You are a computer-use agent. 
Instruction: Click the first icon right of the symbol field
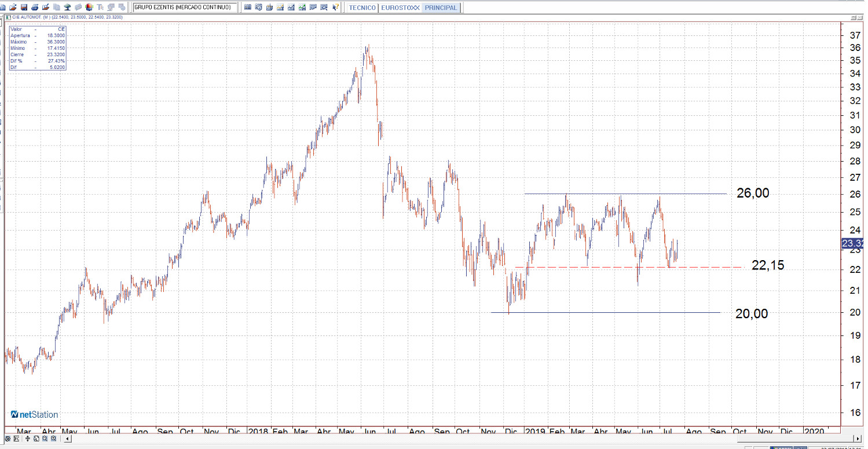pyautogui.click(x=248, y=8)
